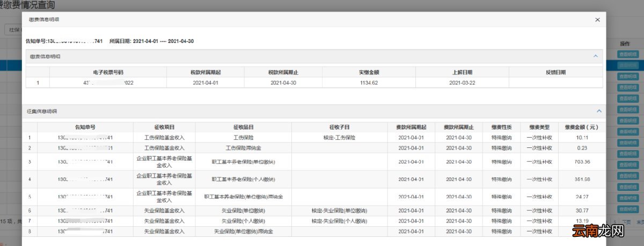This screenshot has height=246, width=644.
Task: Click the 职工基本养老保险(单位缴纳) cell in row 3
Action: (x=243, y=162)
